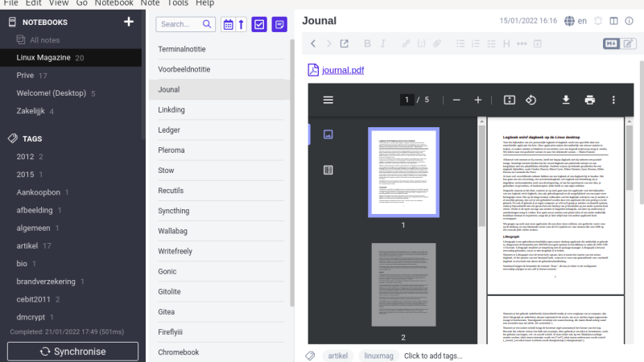Reverse the note sort order
Viewport: 644px width, 362px height.
tap(242, 25)
